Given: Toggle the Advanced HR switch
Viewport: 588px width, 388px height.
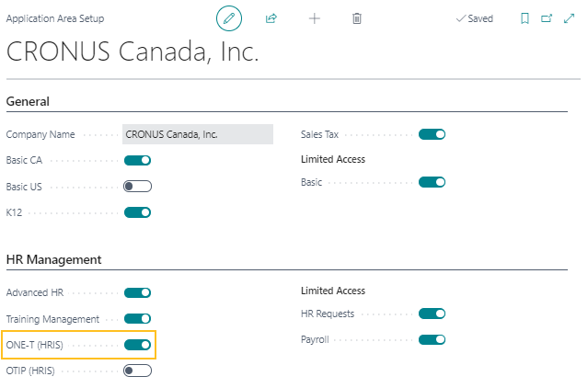Looking at the screenshot, I should 138,292.
